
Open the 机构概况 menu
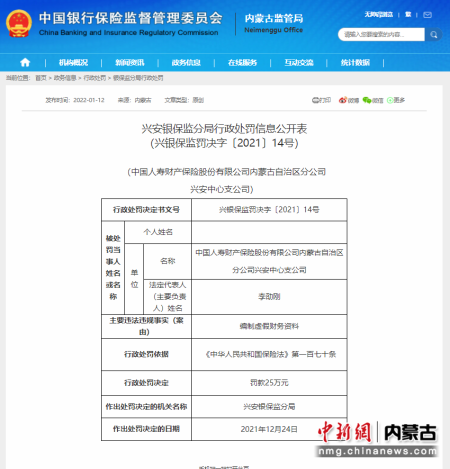(73, 62)
